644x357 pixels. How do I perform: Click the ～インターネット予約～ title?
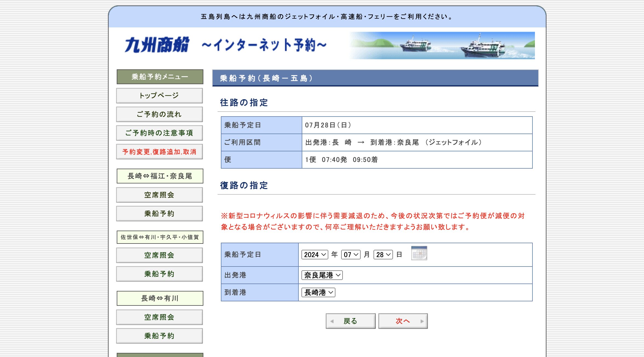click(264, 45)
